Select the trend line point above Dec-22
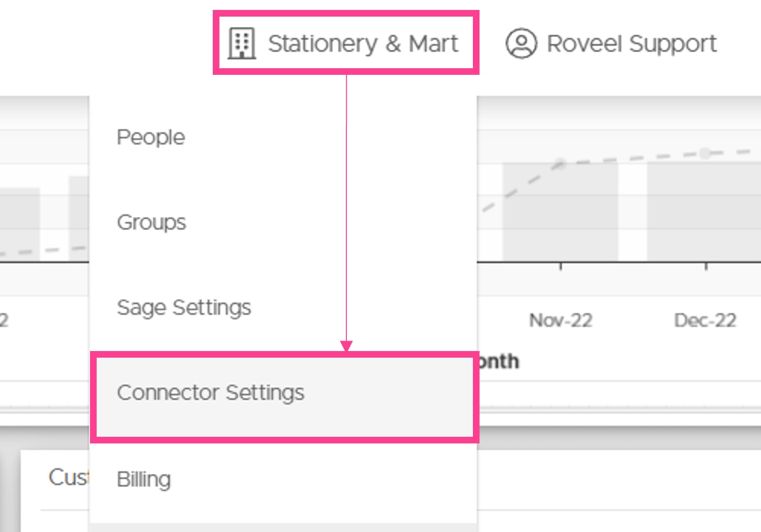 click(705, 153)
